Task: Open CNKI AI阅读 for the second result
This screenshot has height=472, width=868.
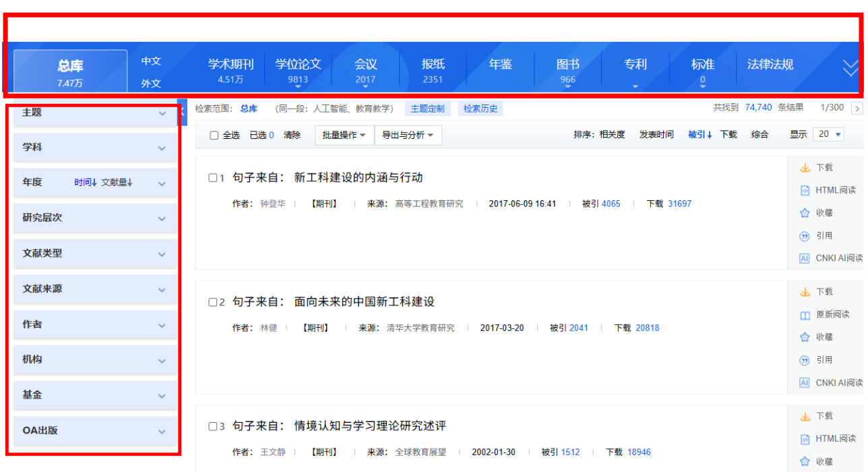Action: point(805,383)
